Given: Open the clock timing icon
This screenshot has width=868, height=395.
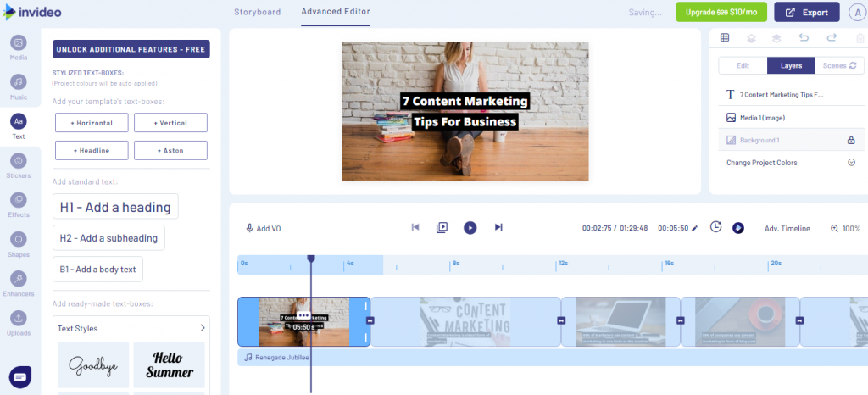Looking at the screenshot, I should (x=715, y=227).
